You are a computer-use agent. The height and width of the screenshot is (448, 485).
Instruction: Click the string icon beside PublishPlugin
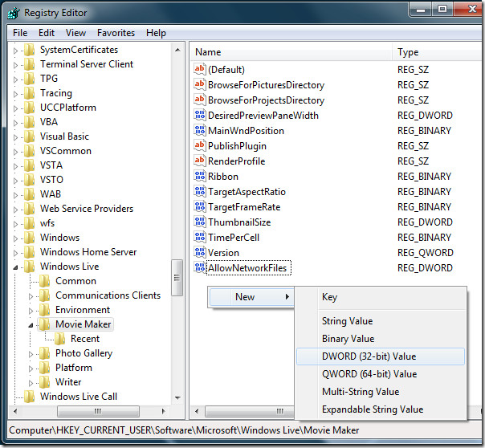[200, 145]
